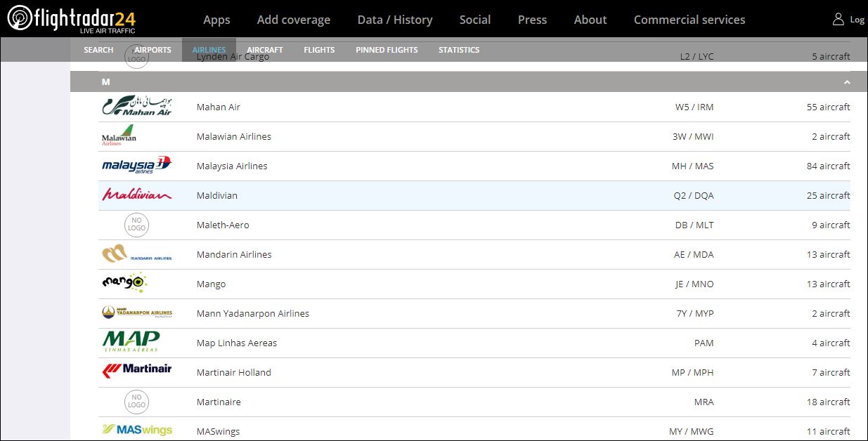Image resolution: width=868 pixels, height=441 pixels.
Task: Open the STATISTICS tab
Action: [x=459, y=50]
